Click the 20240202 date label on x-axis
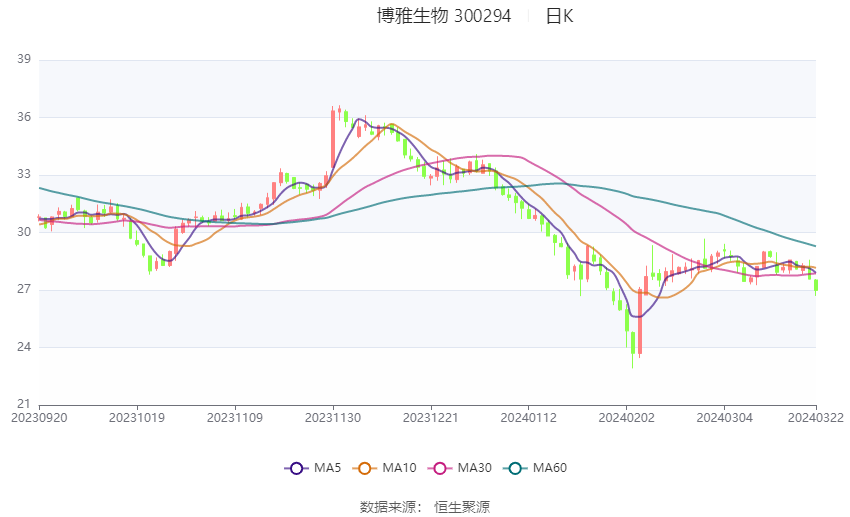The height and width of the screenshot is (517, 850). pos(626,418)
